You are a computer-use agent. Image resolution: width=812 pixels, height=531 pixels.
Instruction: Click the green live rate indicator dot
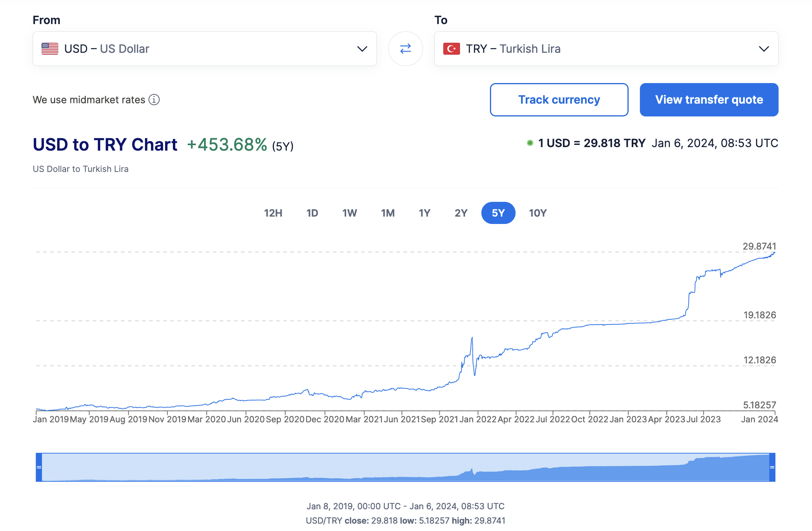530,143
